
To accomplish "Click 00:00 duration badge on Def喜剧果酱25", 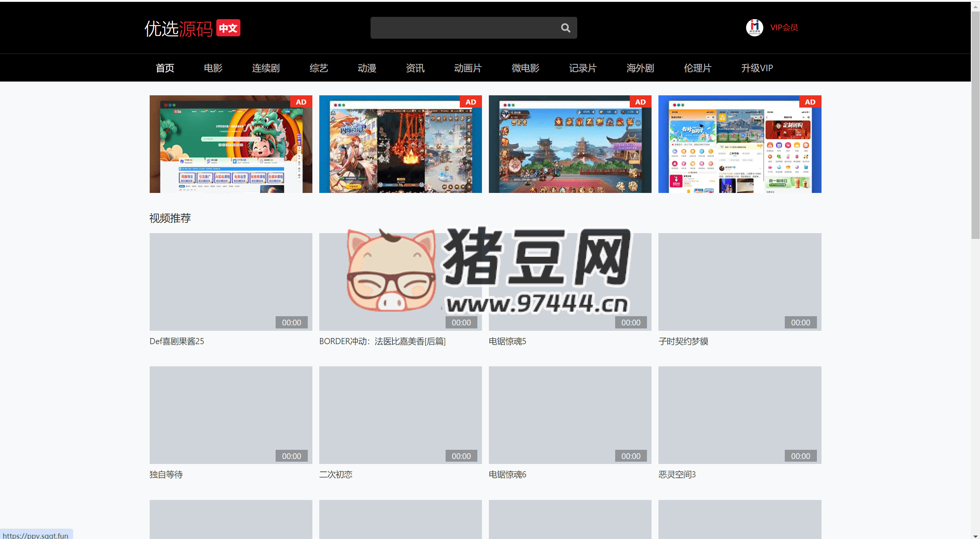I will [x=291, y=322].
